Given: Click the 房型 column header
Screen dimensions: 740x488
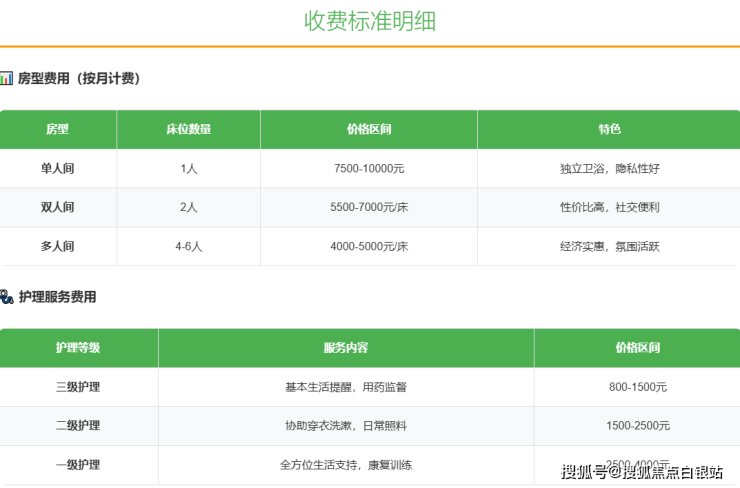Looking at the screenshot, I should coord(58,129).
